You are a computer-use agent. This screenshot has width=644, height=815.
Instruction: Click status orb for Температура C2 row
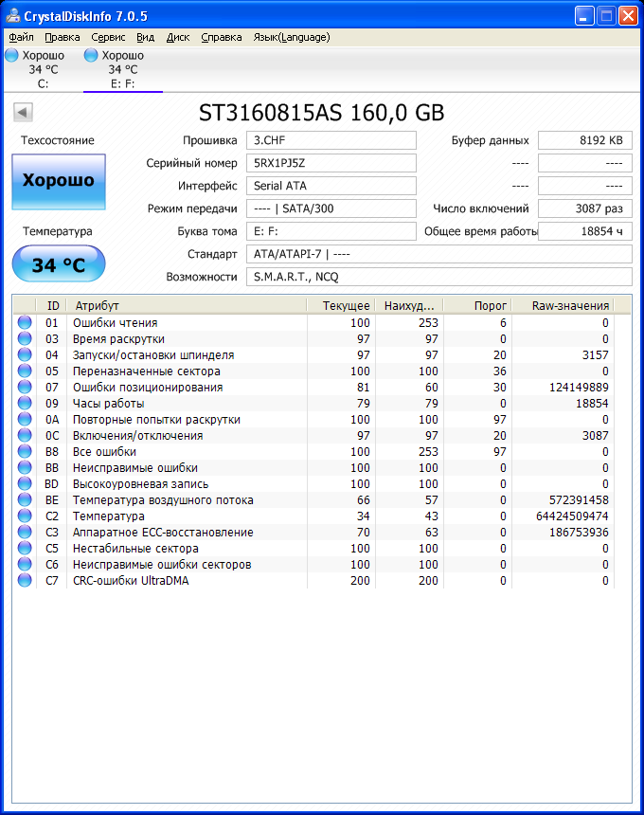coord(25,516)
